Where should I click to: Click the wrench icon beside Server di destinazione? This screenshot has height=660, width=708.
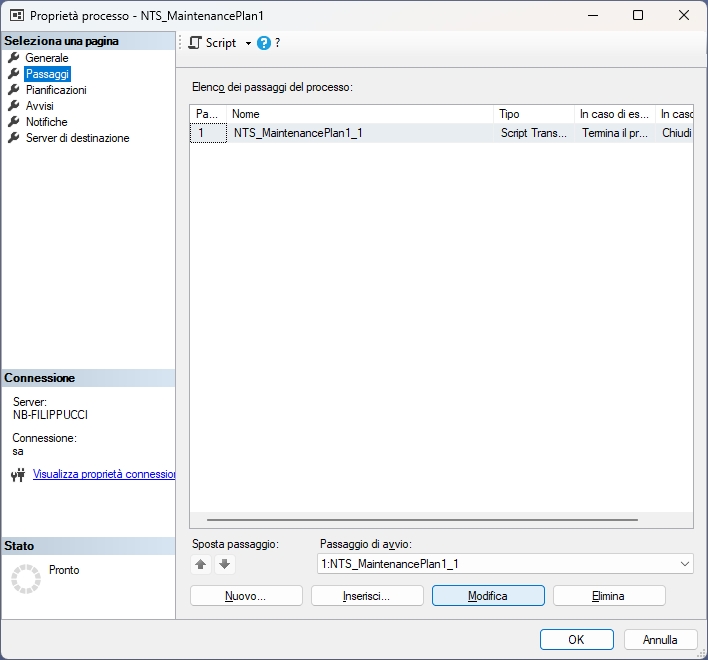tap(14, 138)
